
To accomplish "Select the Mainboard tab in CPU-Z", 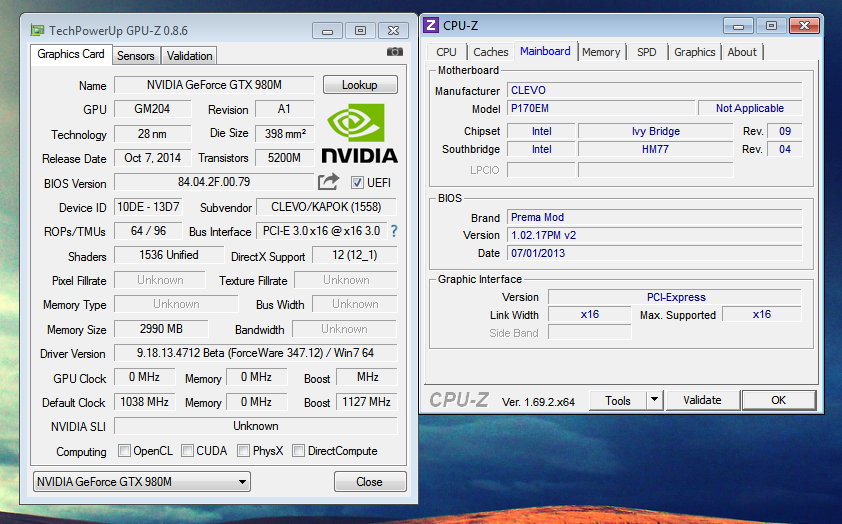I will tap(545, 51).
